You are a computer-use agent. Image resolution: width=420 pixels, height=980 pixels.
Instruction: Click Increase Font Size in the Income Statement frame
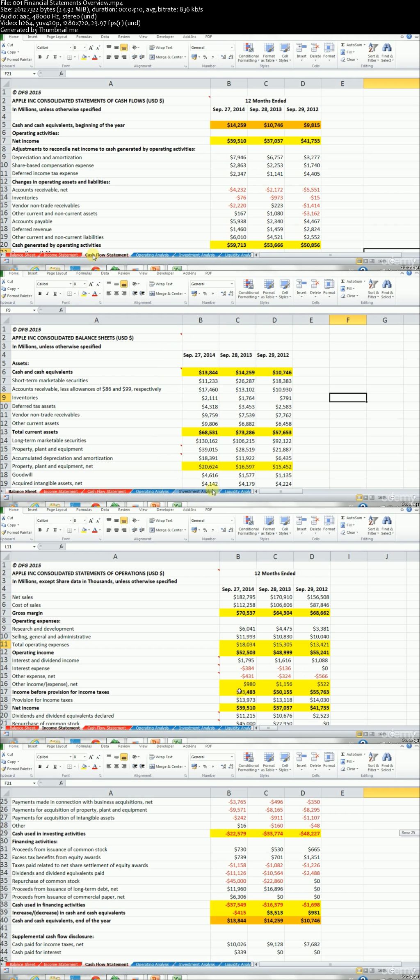click(x=91, y=520)
